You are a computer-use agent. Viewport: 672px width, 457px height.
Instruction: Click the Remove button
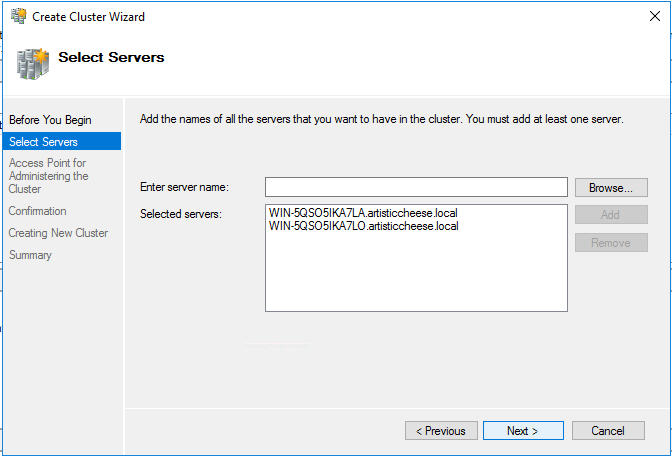click(610, 243)
